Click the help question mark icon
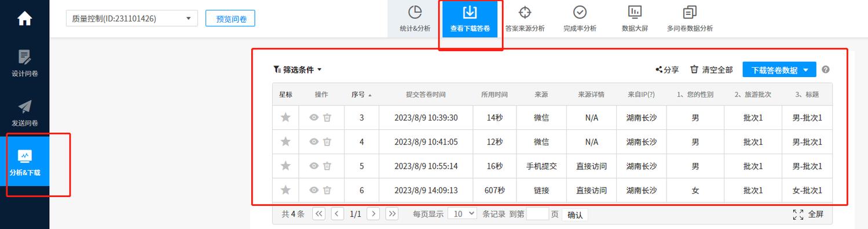Viewport: 868px width, 229px height. point(826,70)
